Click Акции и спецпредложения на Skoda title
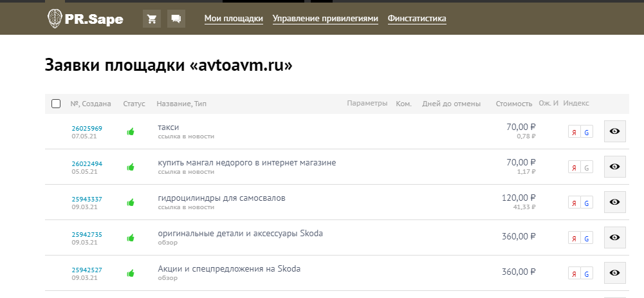 [229, 269]
